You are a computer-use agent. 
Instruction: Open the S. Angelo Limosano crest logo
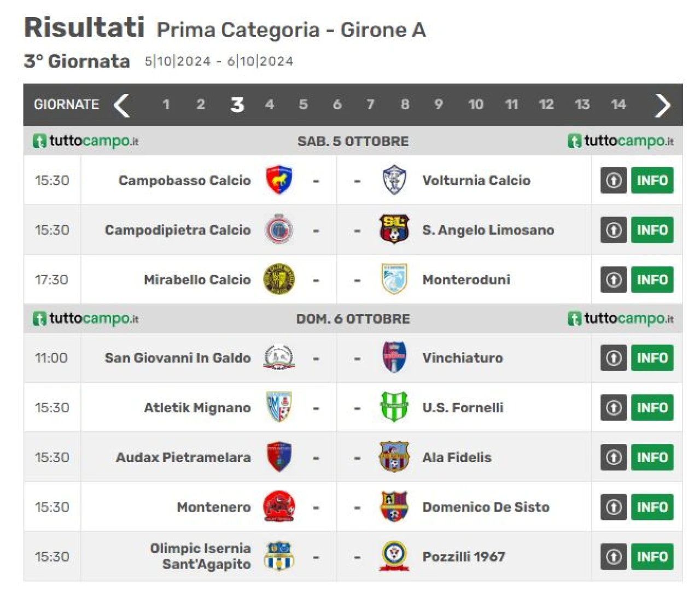coord(394,229)
